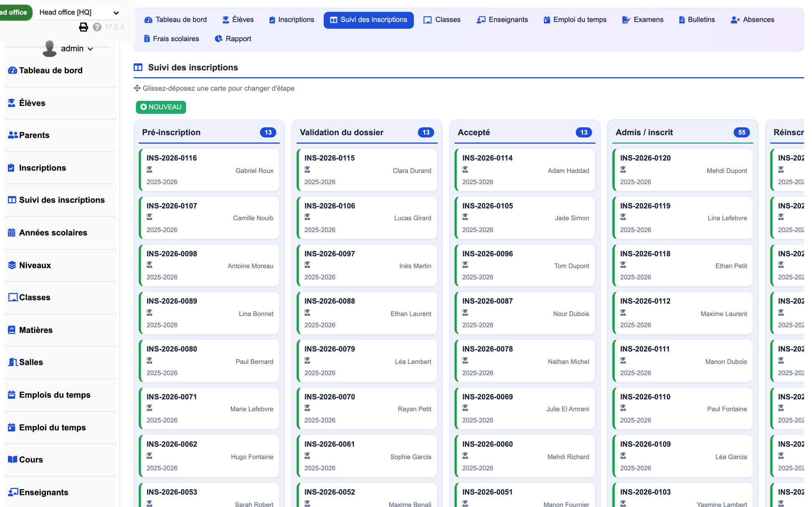The image size is (812, 507).
Task: Open card INS-2026-0106 Lucas Girard
Action: pos(367,218)
